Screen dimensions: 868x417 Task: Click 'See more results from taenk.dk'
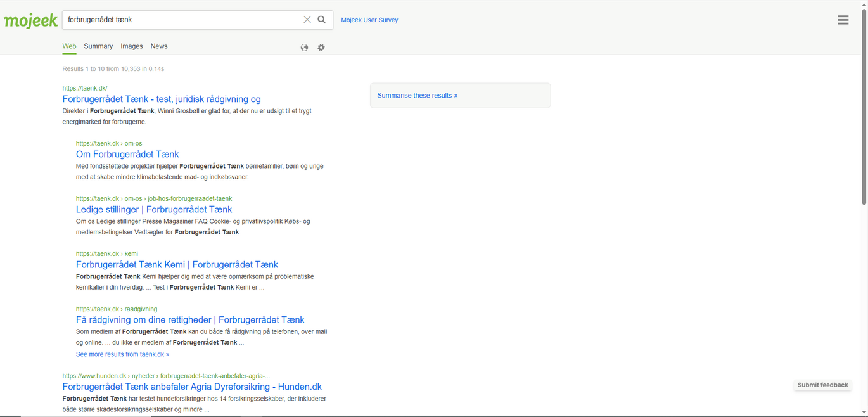[x=122, y=354]
